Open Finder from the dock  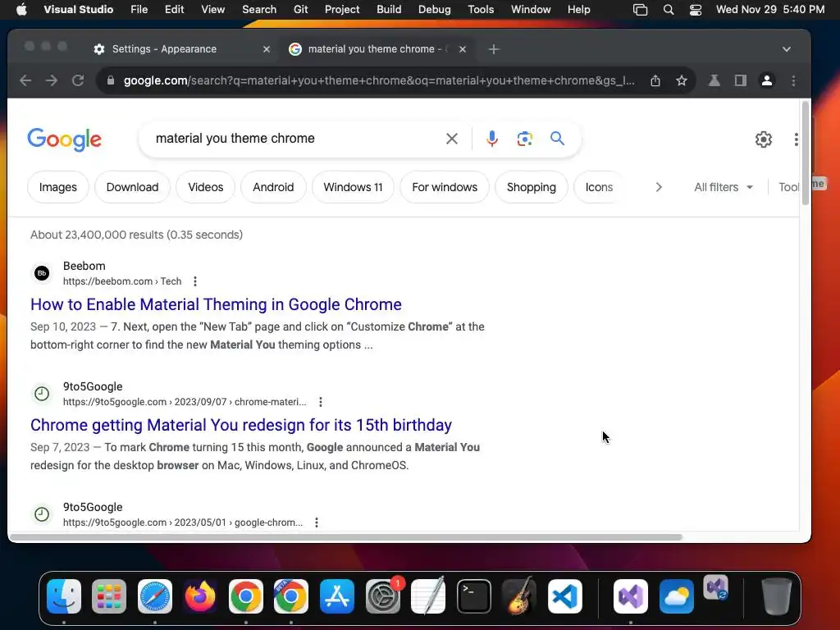point(64,596)
